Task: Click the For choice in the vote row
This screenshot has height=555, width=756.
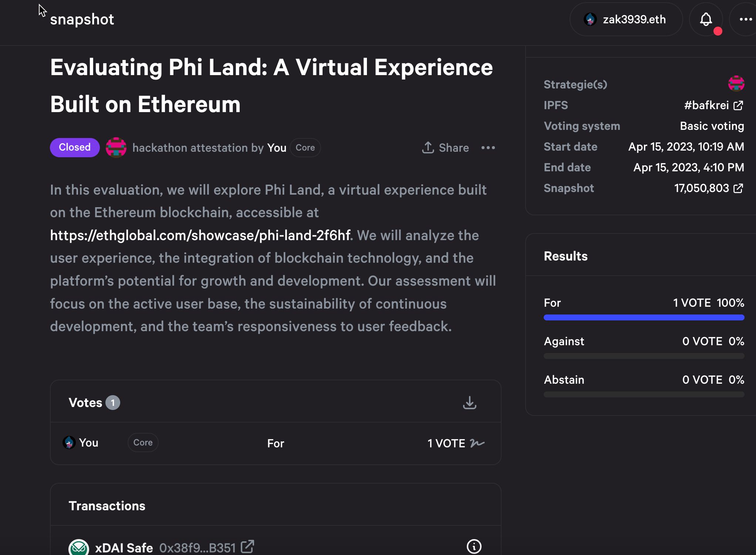Action: click(x=276, y=443)
